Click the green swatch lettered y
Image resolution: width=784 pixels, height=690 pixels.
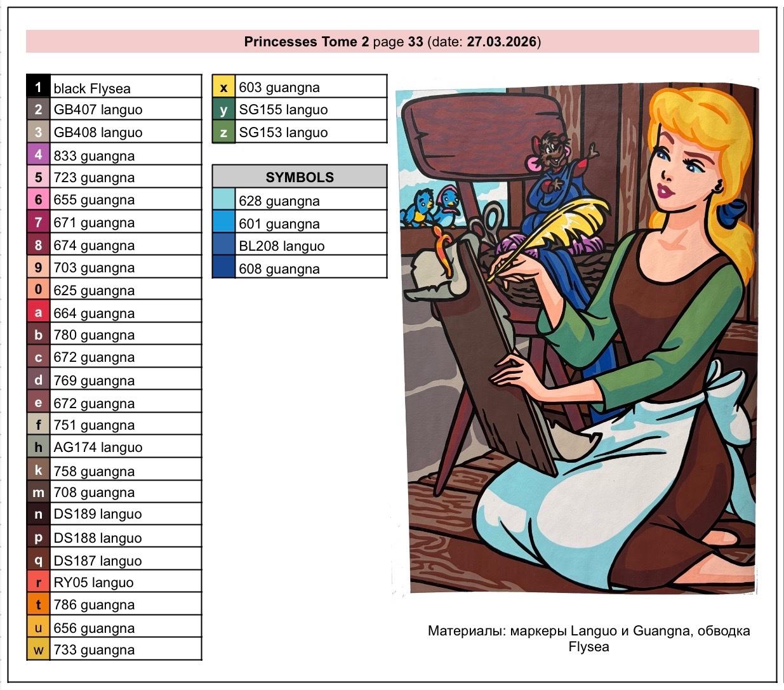pyautogui.click(x=223, y=109)
